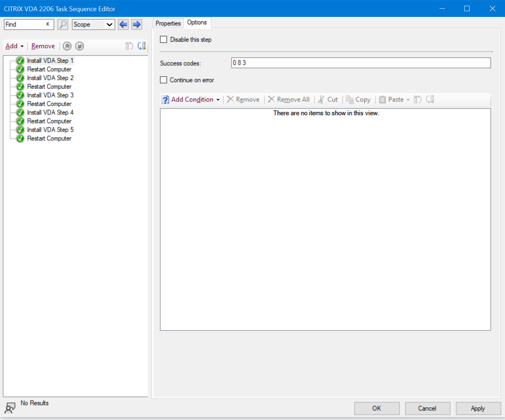Click the feedback icon at bottom left
Viewport: 505px width, 420px height.
coord(10,408)
